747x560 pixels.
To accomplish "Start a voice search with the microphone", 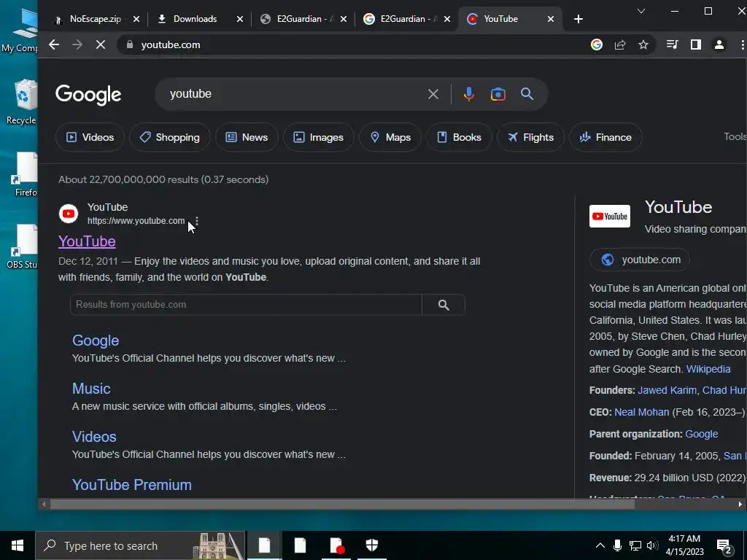I will tap(469, 94).
